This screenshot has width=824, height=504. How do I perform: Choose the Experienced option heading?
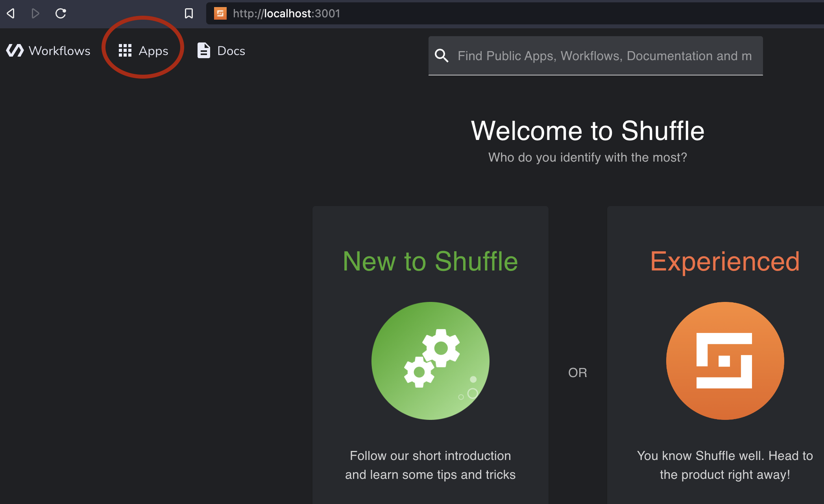(724, 261)
